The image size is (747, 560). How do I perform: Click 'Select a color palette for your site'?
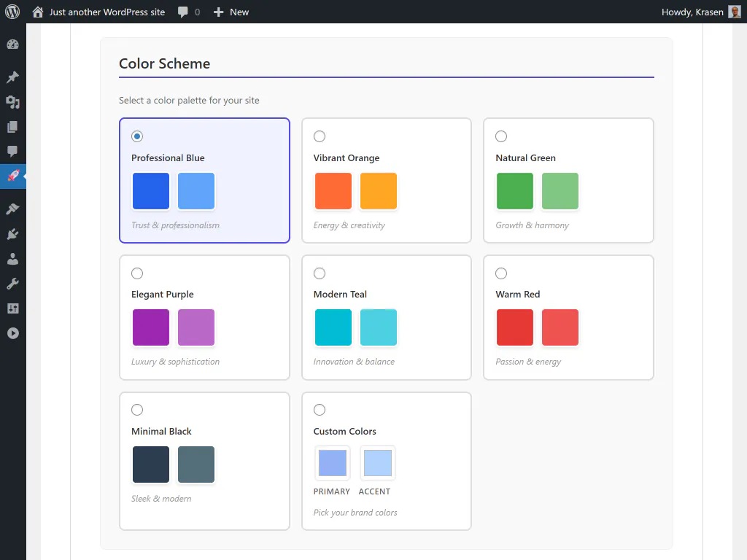(189, 100)
